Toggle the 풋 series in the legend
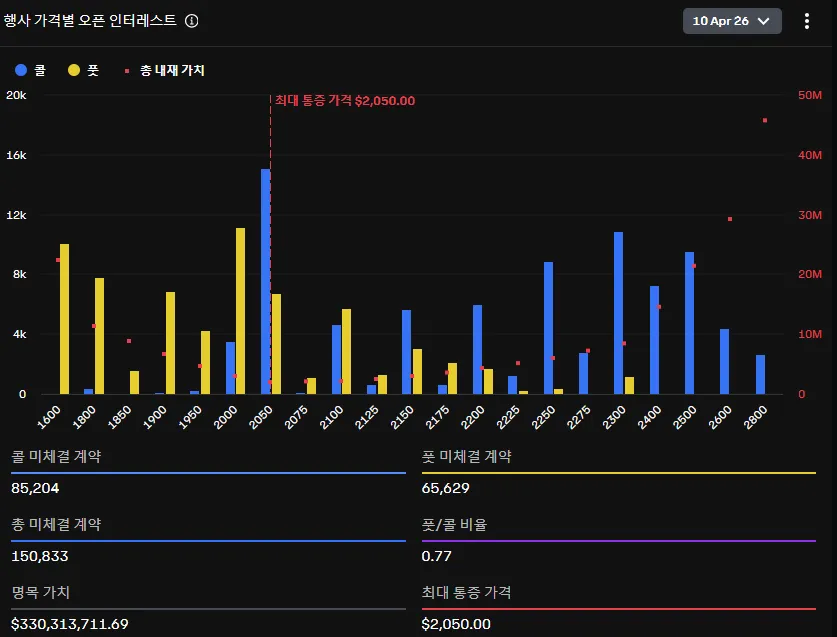The height and width of the screenshot is (637, 837). tap(84, 71)
